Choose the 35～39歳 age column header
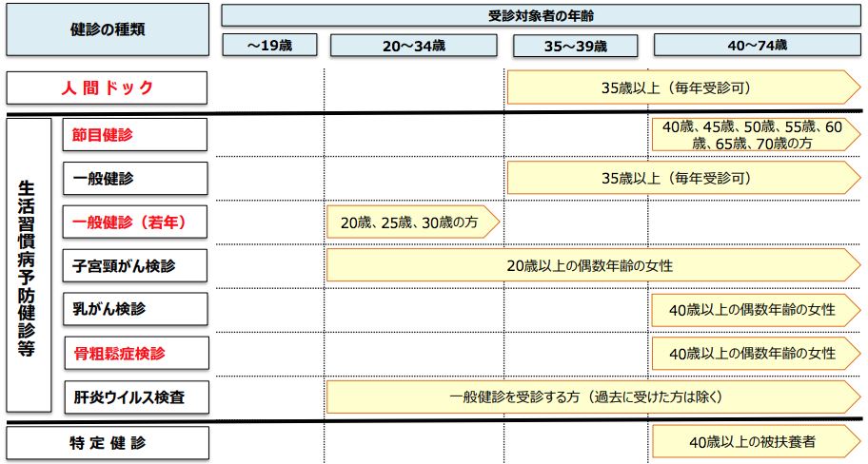This screenshot has height=464, width=868. pos(577,45)
